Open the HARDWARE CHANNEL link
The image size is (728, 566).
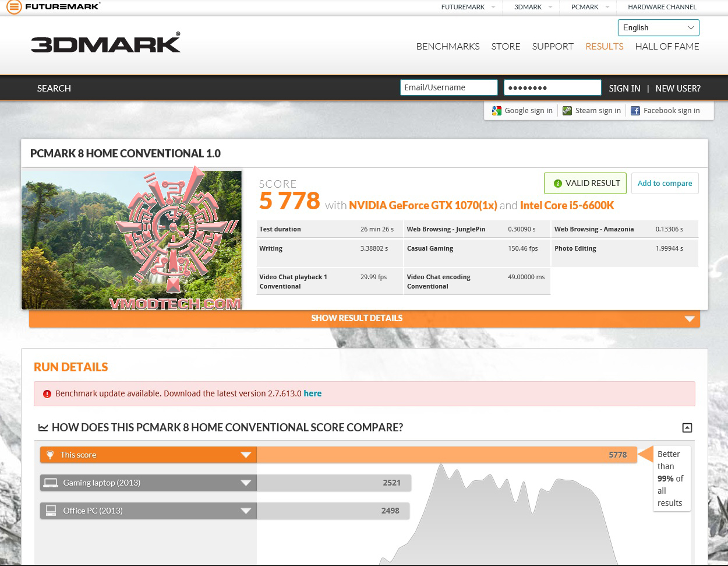662,7
